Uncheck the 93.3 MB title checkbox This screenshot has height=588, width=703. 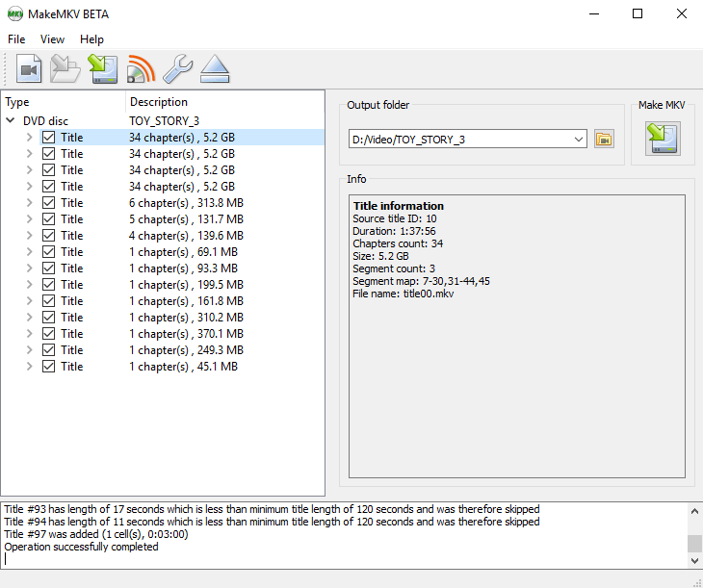[48, 268]
